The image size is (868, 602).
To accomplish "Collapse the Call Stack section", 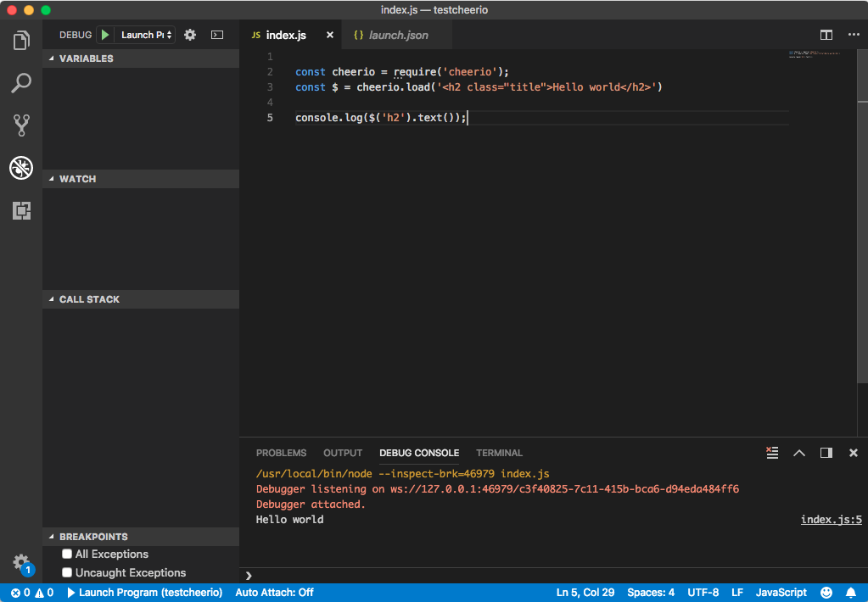I will [x=141, y=299].
